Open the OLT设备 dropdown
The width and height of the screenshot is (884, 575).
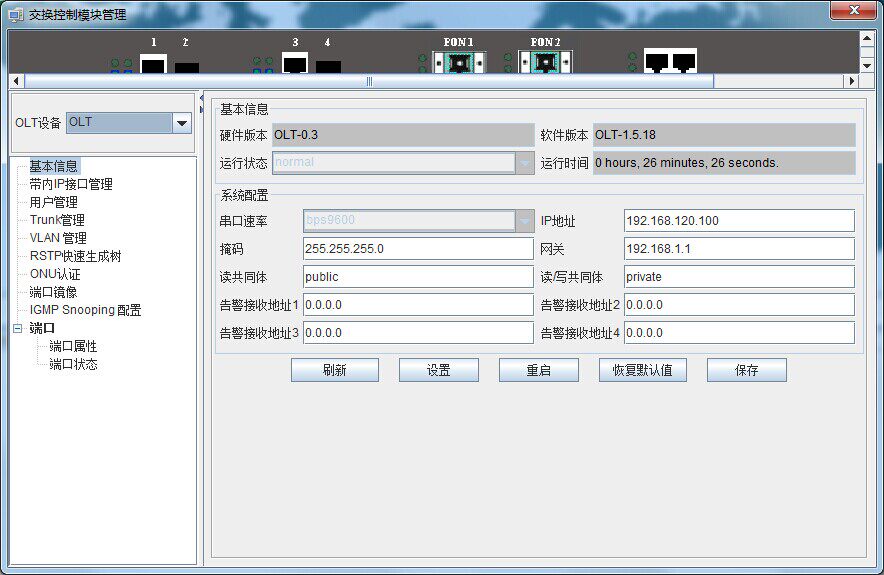tap(182, 123)
